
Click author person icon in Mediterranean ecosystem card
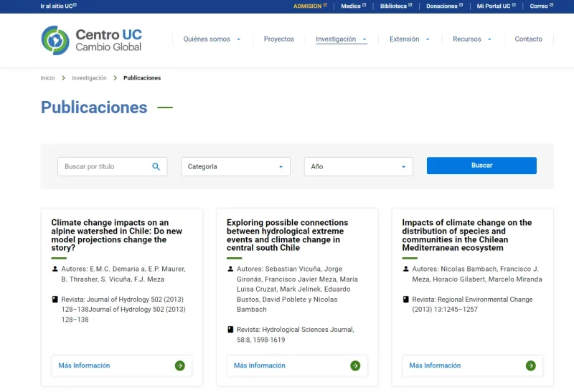click(x=405, y=269)
